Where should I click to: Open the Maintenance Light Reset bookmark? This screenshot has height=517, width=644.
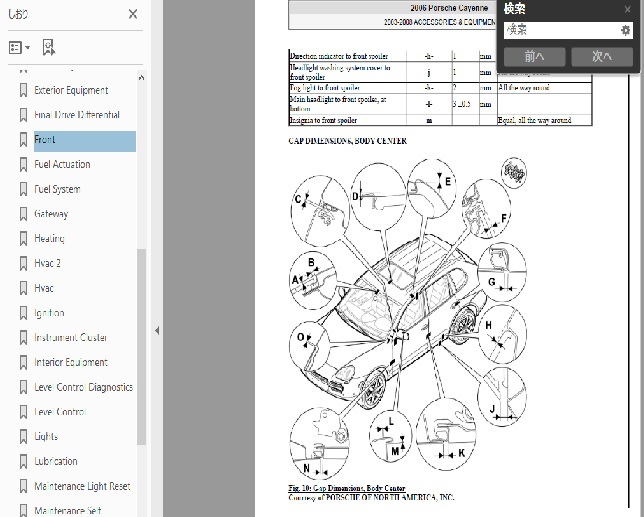[x=82, y=486]
